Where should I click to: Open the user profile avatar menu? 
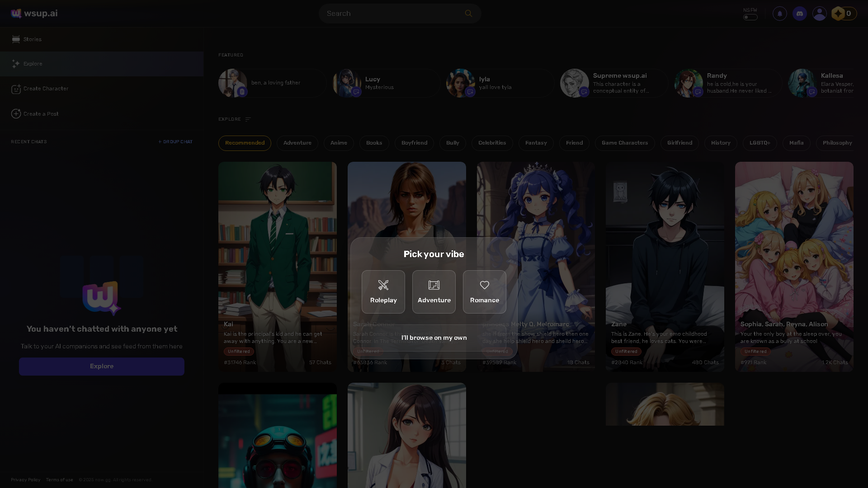tap(820, 14)
